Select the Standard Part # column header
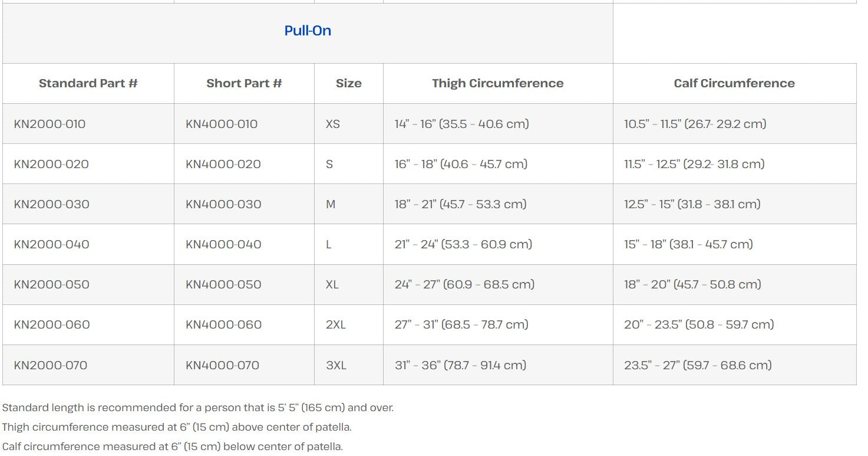 coord(88,83)
